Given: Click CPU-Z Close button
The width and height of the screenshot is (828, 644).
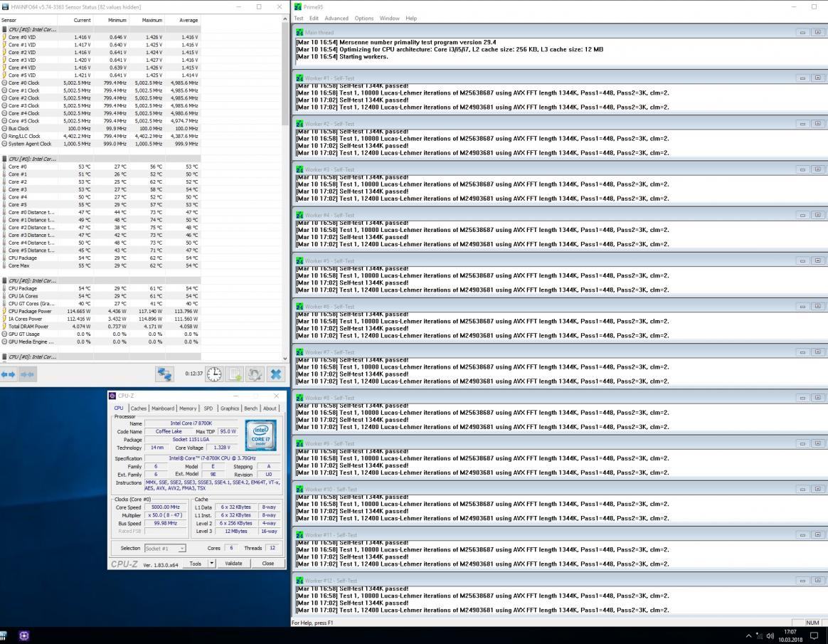Looking at the screenshot, I should (x=267, y=564).
